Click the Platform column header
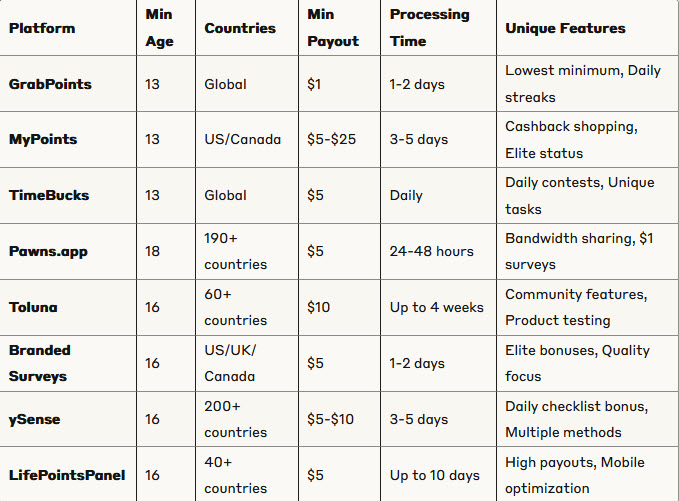Viewport: 679px width, 501px height. coord(42,28)
